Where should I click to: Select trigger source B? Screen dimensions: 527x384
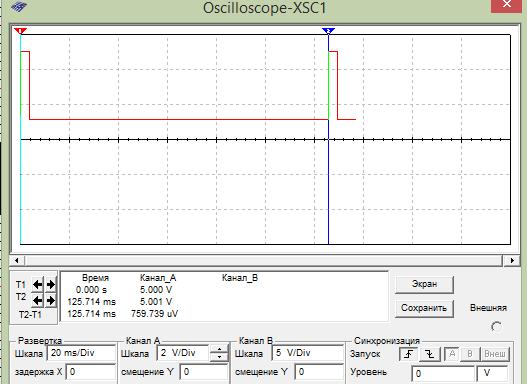(x=470, y=354)
